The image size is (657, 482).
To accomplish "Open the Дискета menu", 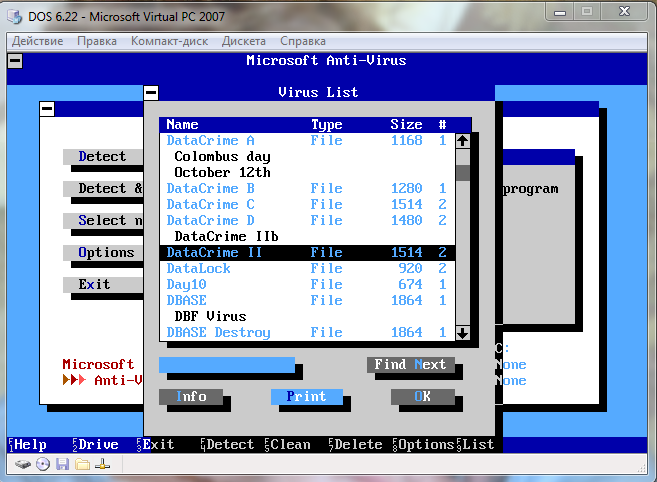I will [244, 41].
